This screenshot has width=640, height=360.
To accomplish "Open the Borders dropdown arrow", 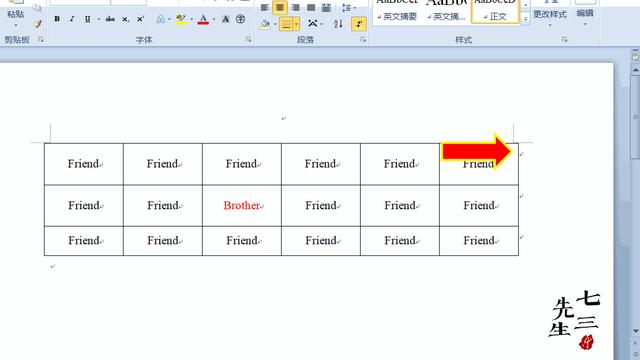I will [296, 24].
